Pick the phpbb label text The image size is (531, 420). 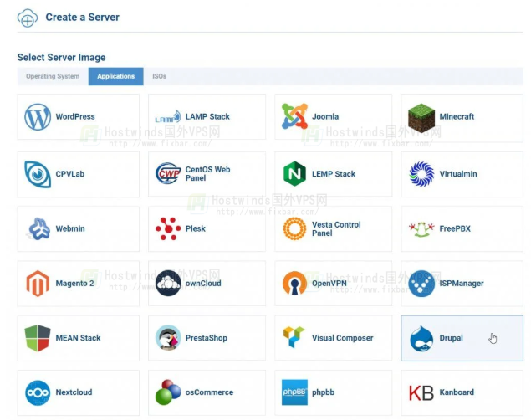(x=323, y=392)
